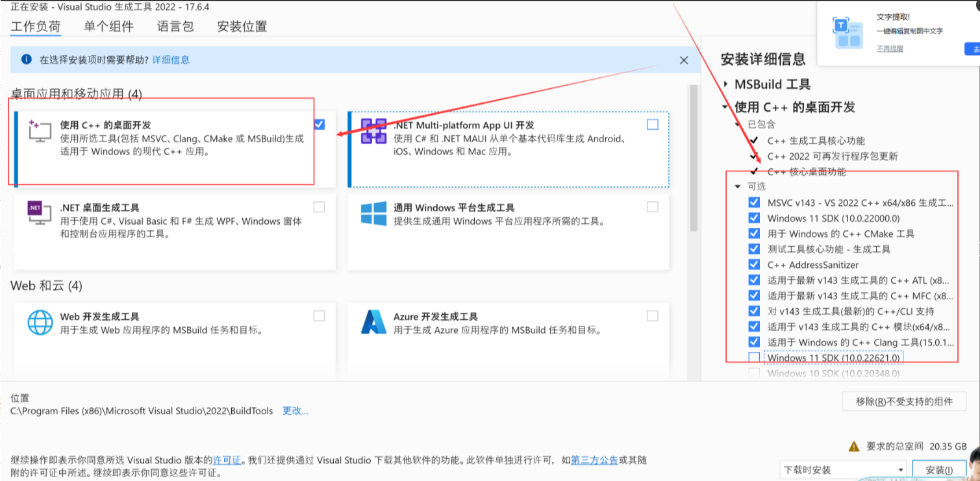The image size is (980, 481).
Task: Open the 详细信息 help link
Action: [171, 60]
